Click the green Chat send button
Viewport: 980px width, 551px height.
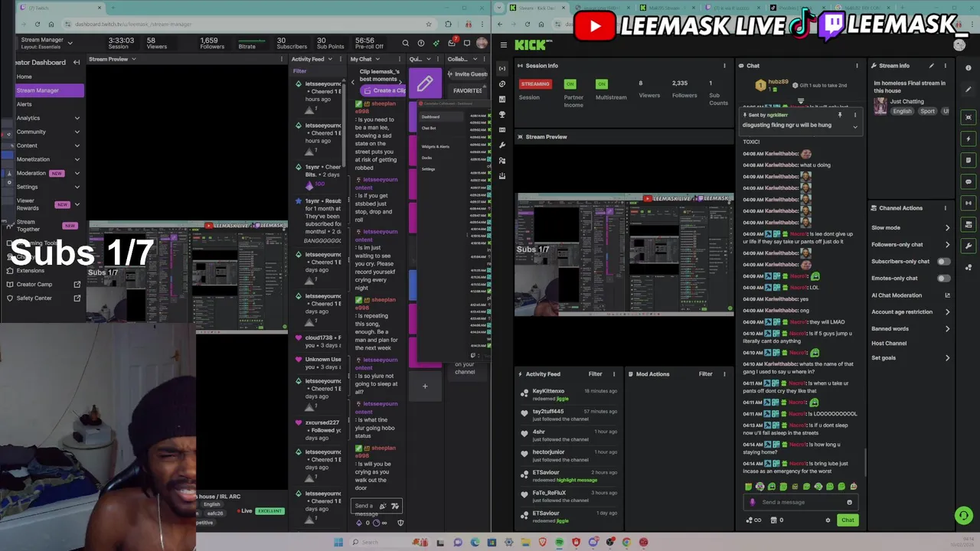tap(848, 520)
